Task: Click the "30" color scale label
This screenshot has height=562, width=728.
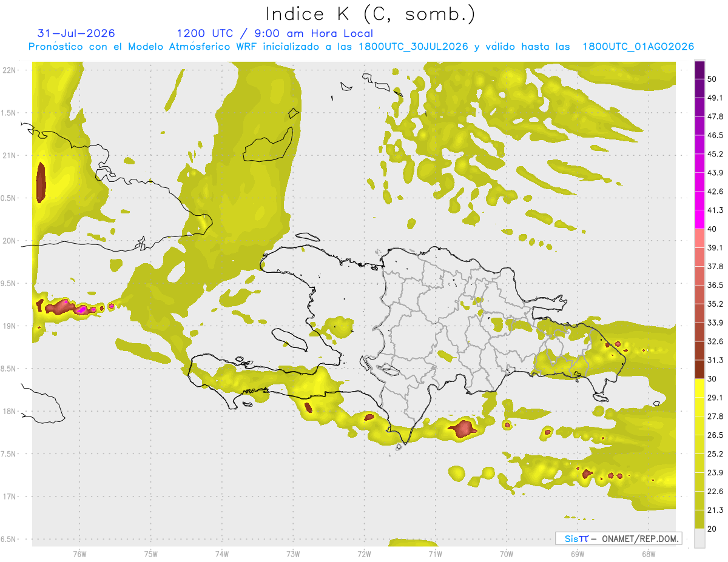Action: point(712,379)
